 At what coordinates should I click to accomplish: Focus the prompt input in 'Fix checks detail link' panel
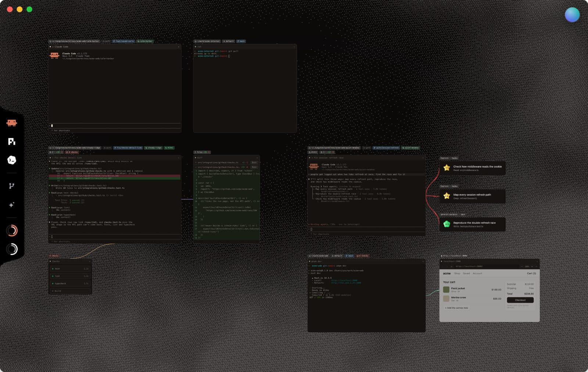click(x=115, y=236)
